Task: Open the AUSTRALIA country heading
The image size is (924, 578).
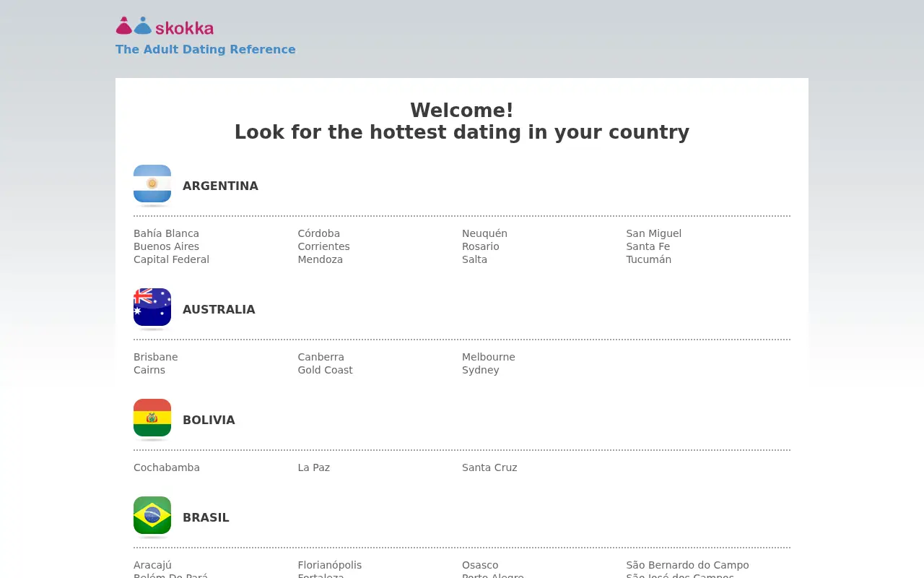Action: (219, 309)
